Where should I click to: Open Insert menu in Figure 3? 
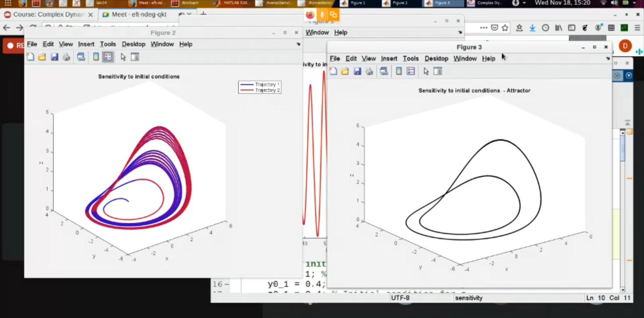pyautogui.click(x=389, y=59)
